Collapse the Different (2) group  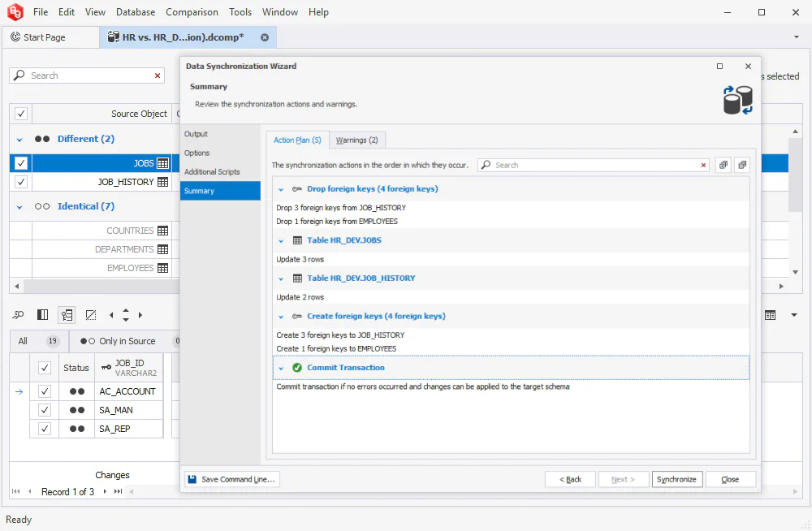coord(19,140)
